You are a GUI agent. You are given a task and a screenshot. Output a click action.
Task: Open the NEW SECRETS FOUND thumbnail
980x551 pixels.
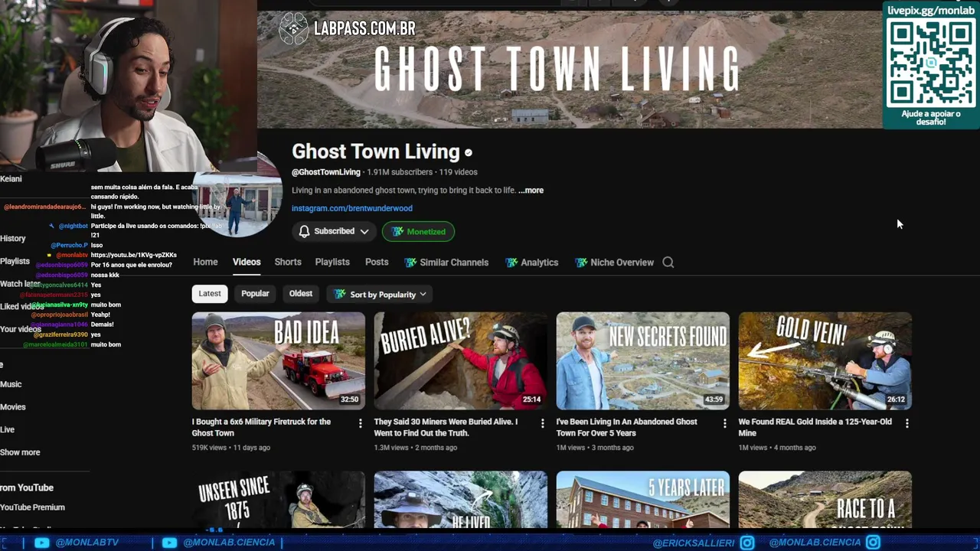[x=643, y=360]
